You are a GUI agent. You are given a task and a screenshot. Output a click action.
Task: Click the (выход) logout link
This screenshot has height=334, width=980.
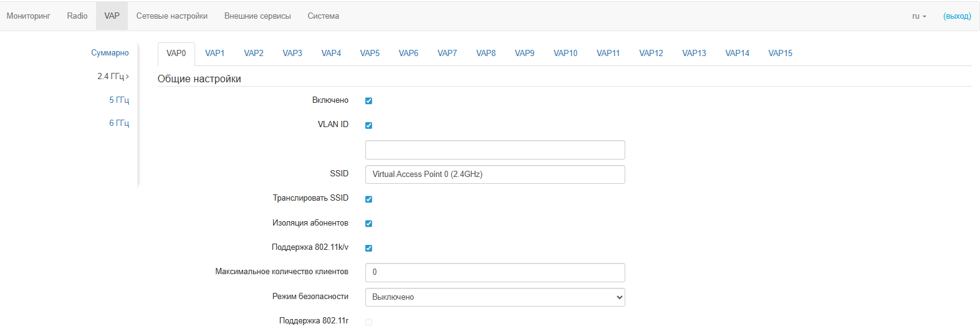pos(957,16)
